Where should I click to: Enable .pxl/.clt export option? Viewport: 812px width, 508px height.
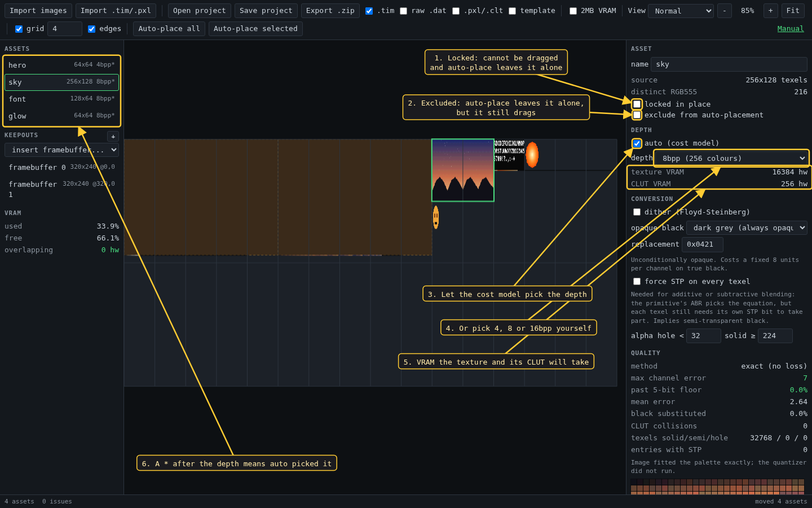[456, 11]
